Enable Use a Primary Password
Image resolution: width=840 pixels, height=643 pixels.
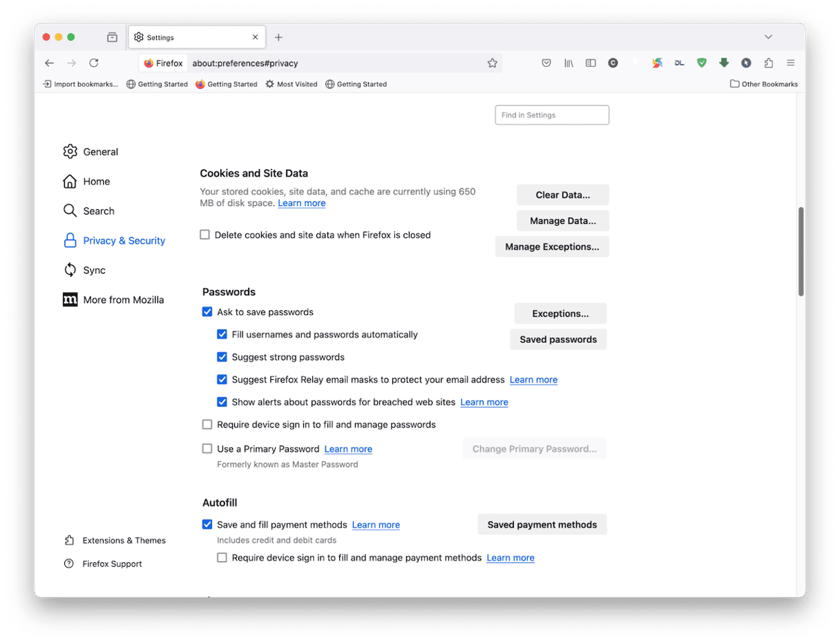coord(207,448)
